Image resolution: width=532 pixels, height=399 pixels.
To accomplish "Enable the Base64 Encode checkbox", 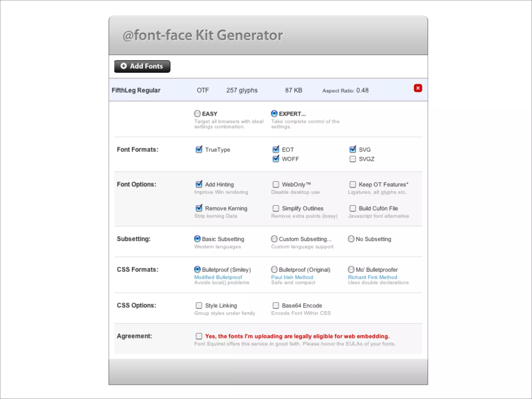I will [x=276, y=305].
